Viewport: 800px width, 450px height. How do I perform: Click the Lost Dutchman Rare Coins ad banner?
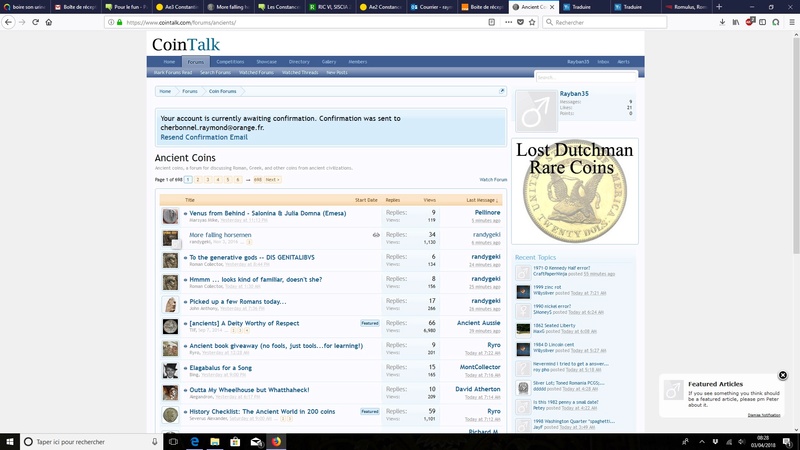(x=575, y=191)
